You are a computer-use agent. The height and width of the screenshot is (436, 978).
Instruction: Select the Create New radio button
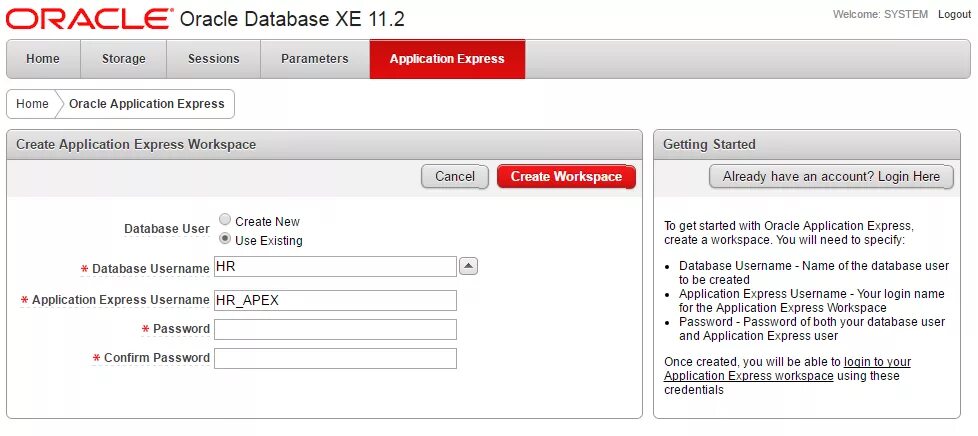225,220
